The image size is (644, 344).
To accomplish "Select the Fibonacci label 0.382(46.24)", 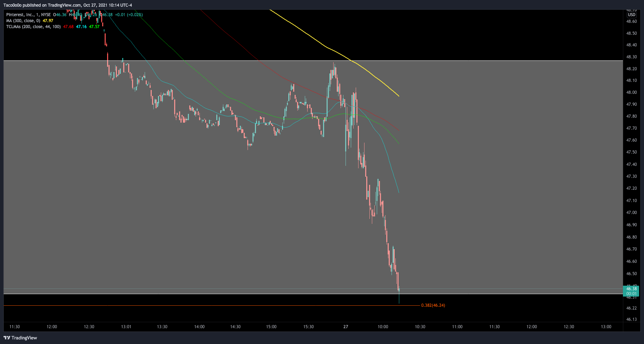I will click(x=433, y=305).
